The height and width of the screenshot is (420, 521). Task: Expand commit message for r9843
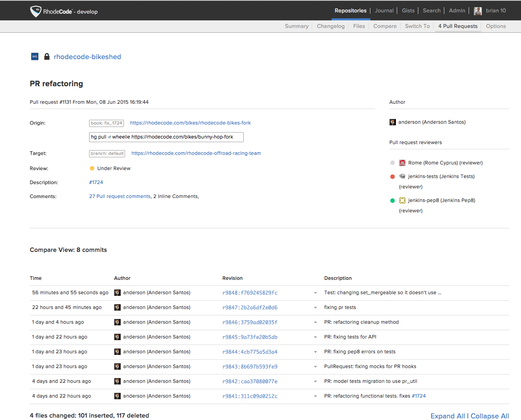click(315, 367)
